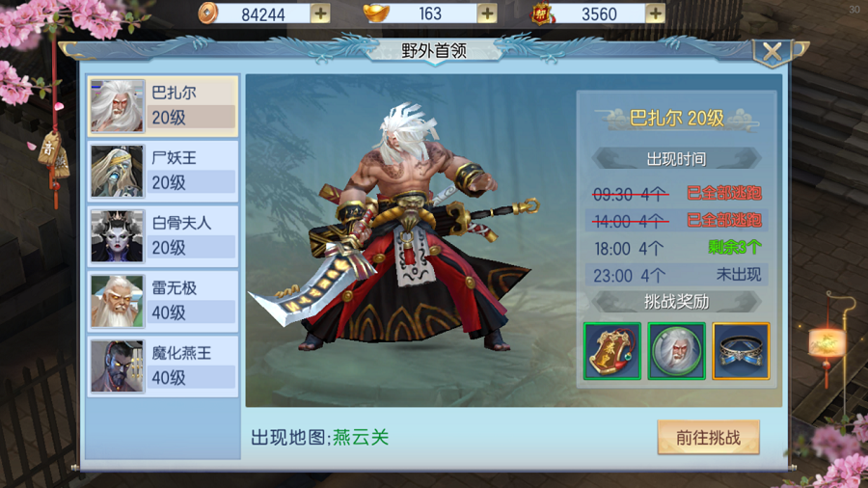Tap the plus button next to 3560 guild currency

(655, 14)
